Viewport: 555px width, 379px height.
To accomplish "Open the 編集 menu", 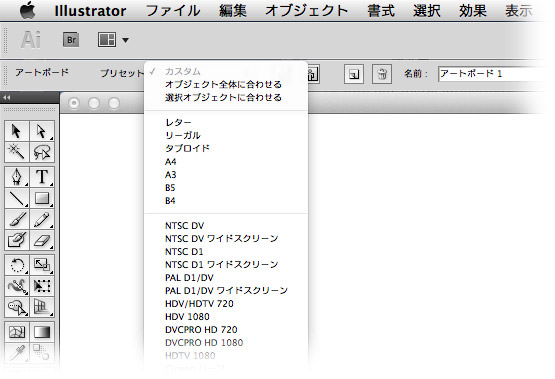I will 233,11.
